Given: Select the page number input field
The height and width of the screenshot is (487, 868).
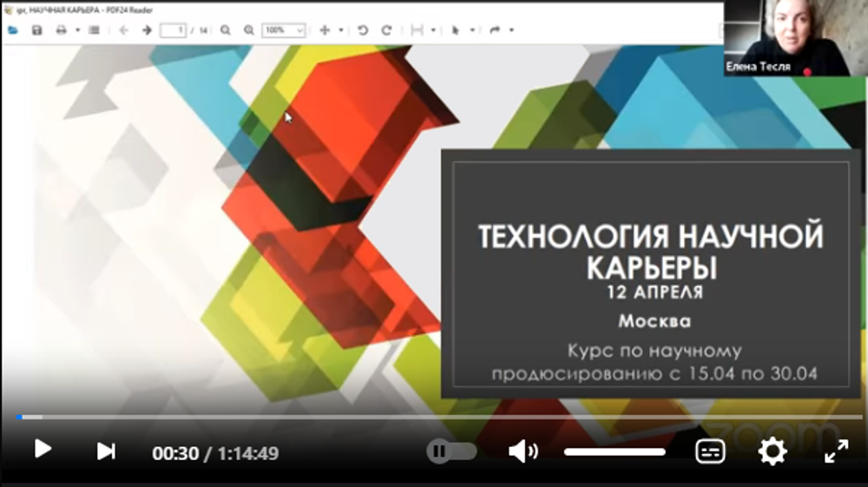Looking at the screenshot, I should [x=173, y=30].
